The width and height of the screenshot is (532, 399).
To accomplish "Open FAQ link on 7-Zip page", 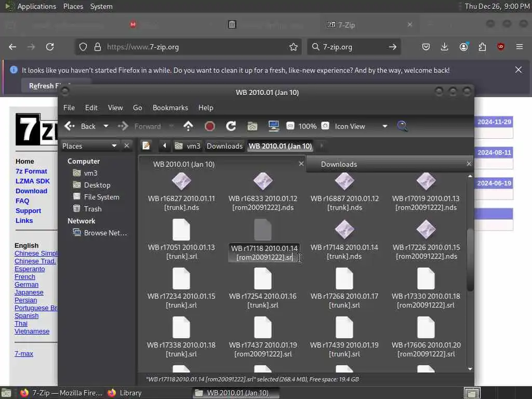I will (x=22, y=201).
